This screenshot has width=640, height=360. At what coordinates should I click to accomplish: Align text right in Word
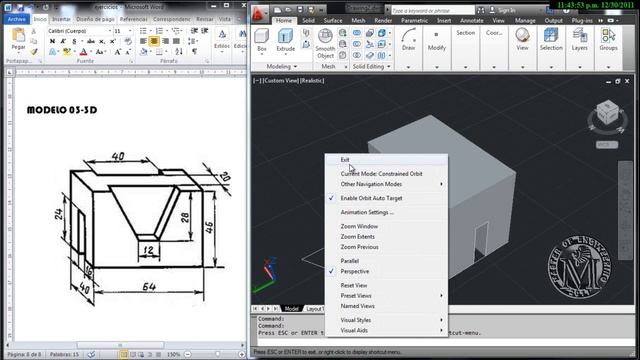(x=165, y=41)
